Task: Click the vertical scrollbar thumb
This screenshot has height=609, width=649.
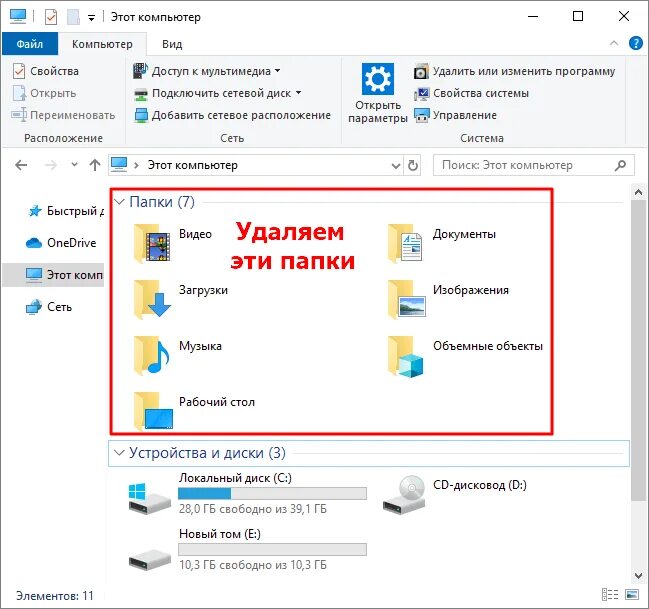Action: 638,350
